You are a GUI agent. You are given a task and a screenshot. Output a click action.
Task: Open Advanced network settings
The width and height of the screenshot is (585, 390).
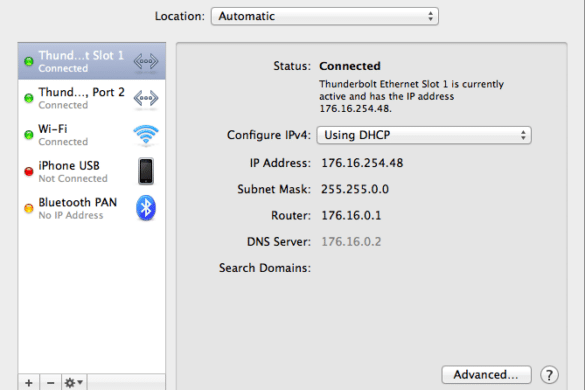[487, 375]
